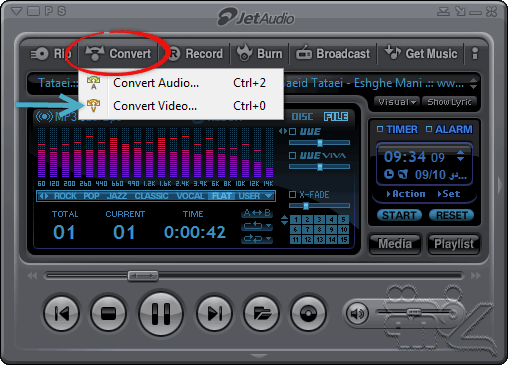The width and height of the screenshot is (508, 365).
Task: Click the RESET timer button
Action: [452, 215]
